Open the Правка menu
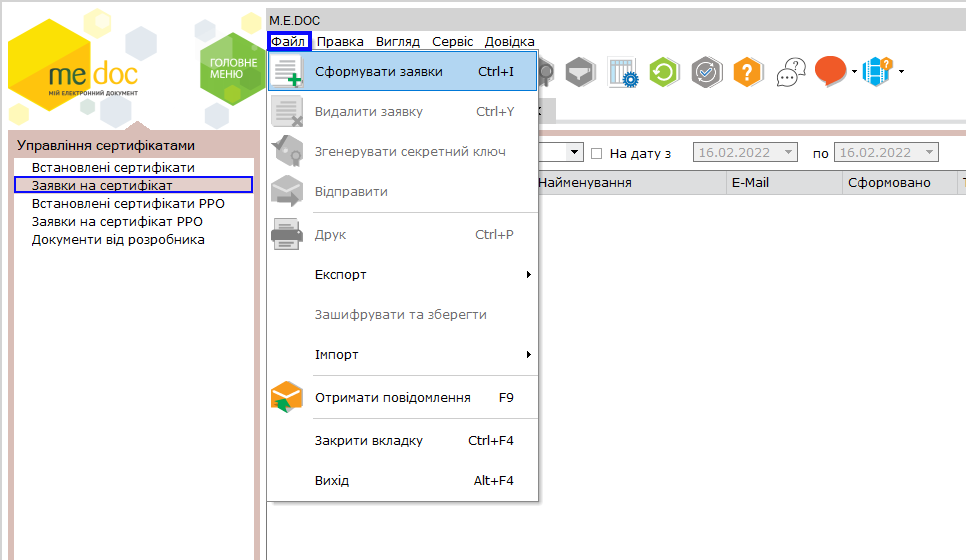The image size is (966, 560). point(340,41)
